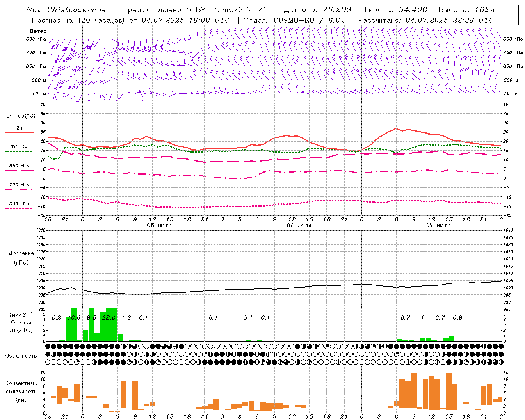Screen dimensions: 525x420
Task: Click the 07 июля date label
Action: click(438, 226)
